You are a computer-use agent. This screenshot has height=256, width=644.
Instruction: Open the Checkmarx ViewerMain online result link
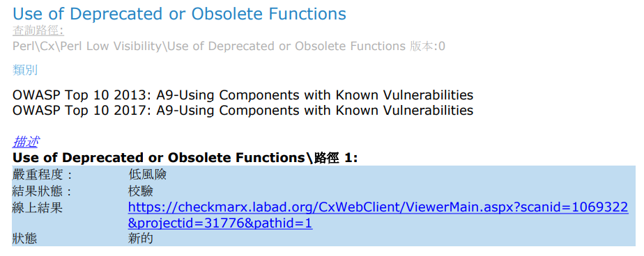(x=378, y=207)
